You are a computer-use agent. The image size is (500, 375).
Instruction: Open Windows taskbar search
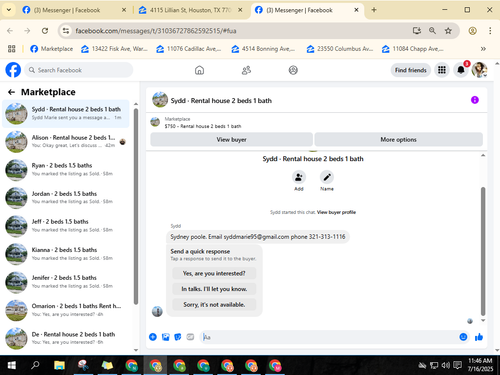coord(35,365)
